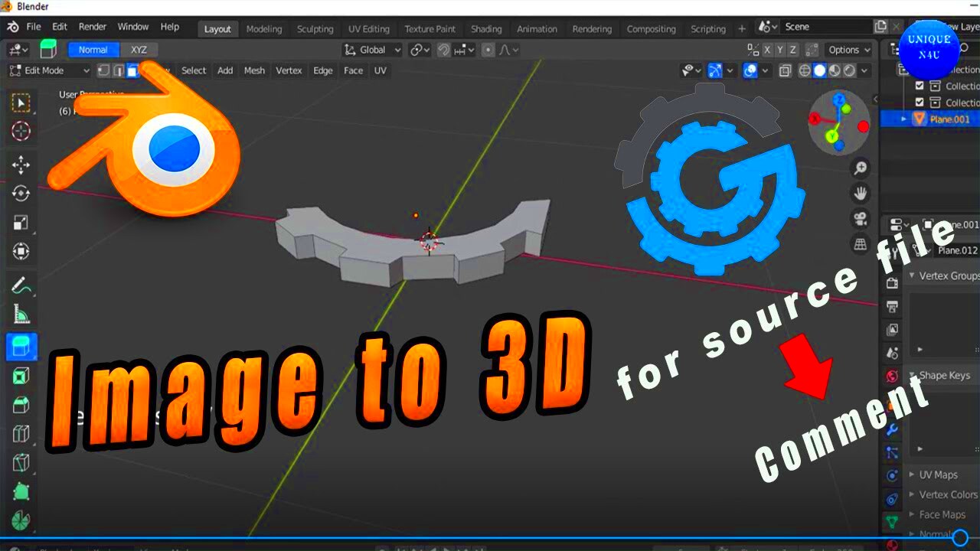Select the Loop Cut tool

(x=21, y=434)
